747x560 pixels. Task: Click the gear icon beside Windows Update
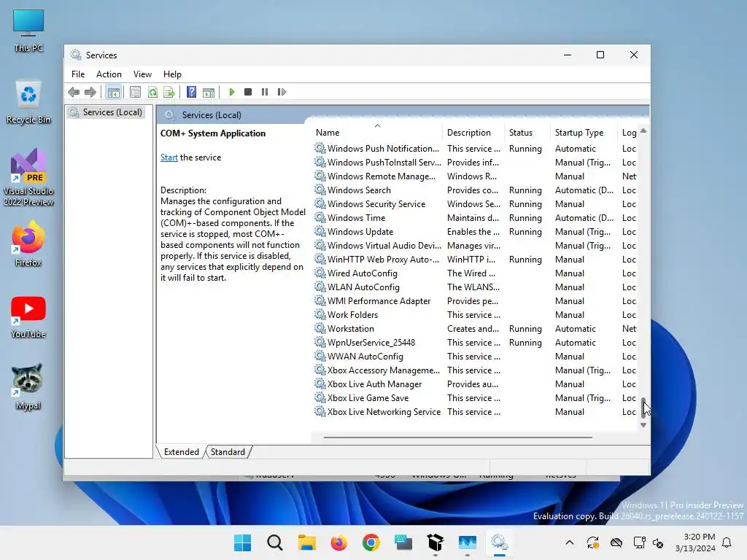[320, 231]
